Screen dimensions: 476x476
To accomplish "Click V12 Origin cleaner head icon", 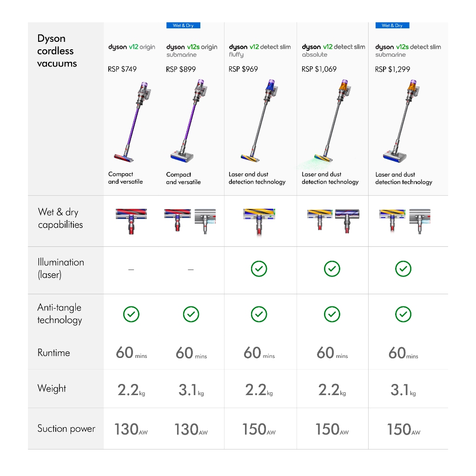I will [x=131, y=220].
